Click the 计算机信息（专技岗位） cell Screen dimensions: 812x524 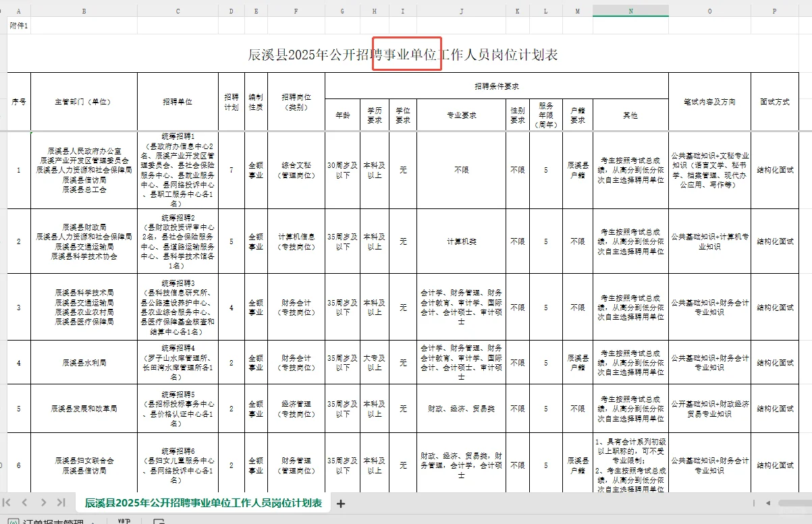tap(296, 241)
